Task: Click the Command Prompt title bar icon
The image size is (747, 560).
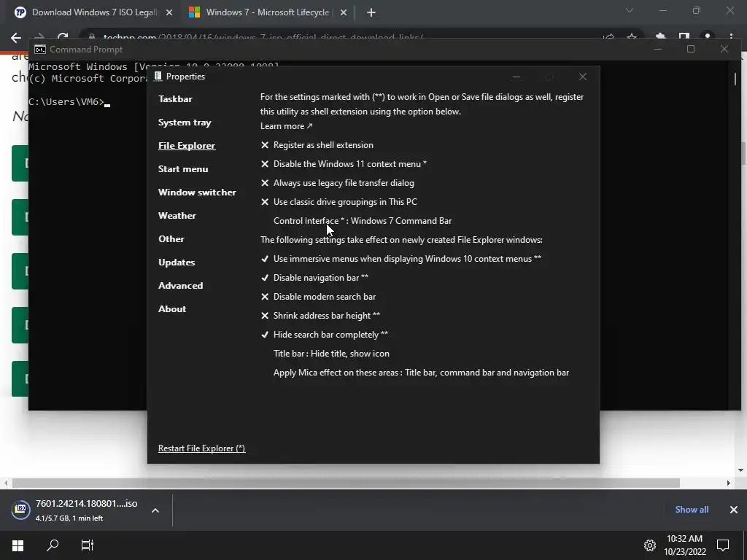Action: pos(40,50)
